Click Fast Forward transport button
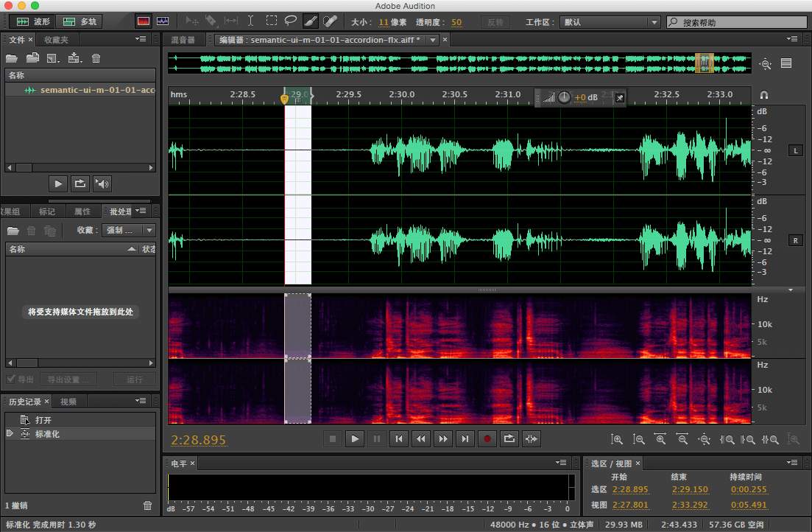Viewport: 812px width, 532px height. pos(443,438)
